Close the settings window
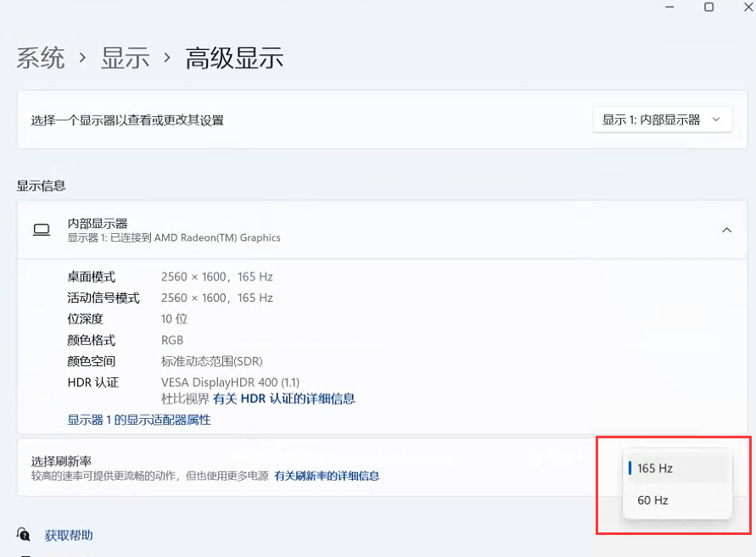756x557 pixels. (x=748, y=7)
